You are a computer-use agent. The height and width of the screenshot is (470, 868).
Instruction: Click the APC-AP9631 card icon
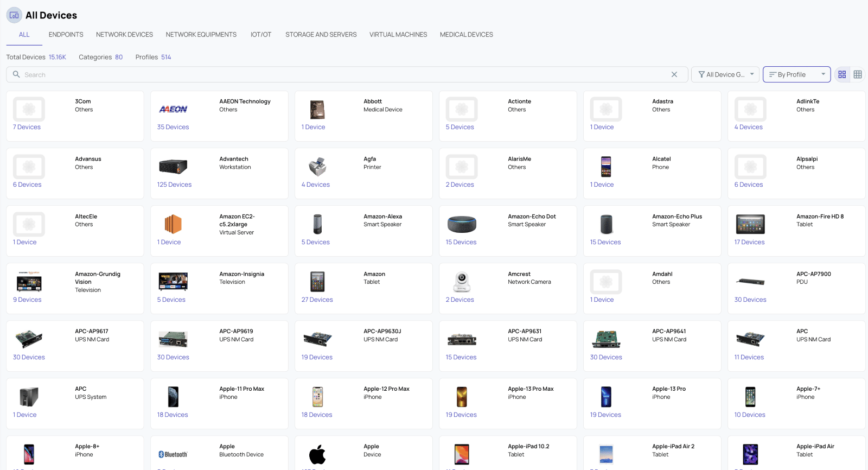click(462, 340)
